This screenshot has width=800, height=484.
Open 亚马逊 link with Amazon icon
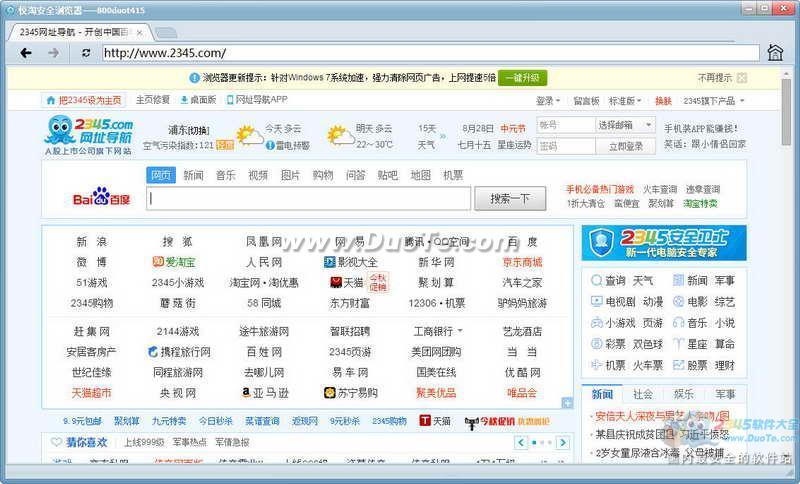pos(265,393)
